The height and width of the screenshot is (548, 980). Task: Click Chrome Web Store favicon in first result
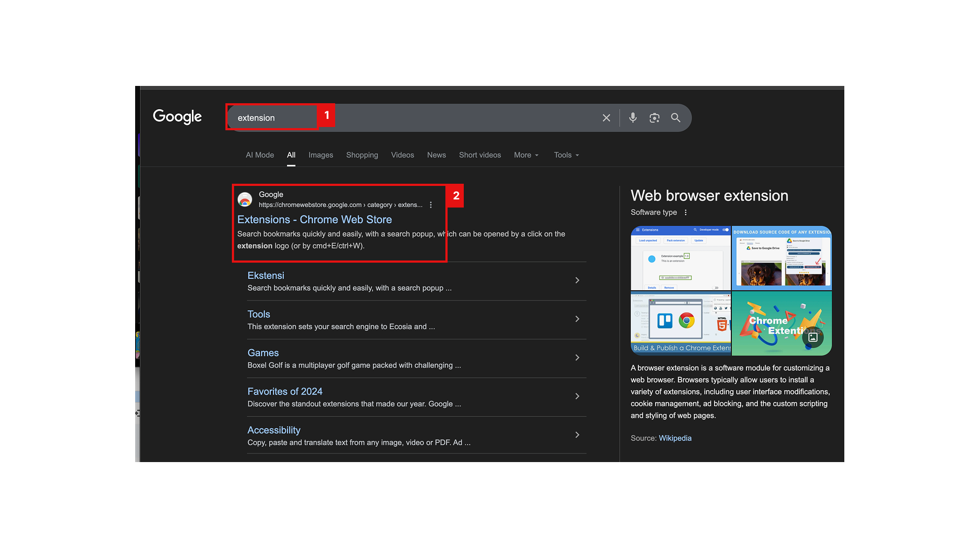click(x=245, y=199)
